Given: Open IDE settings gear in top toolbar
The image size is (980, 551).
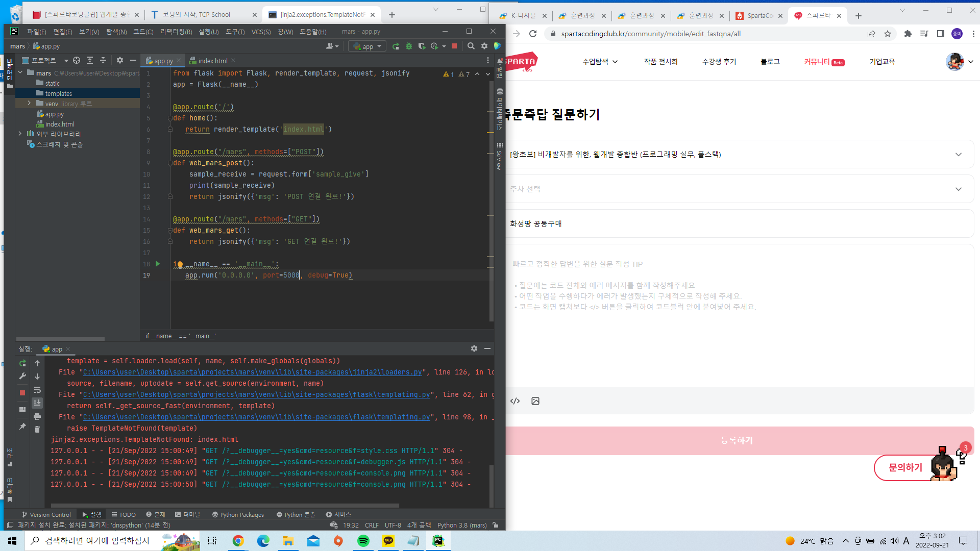Looking at the screenshot, I should point(484,46).
